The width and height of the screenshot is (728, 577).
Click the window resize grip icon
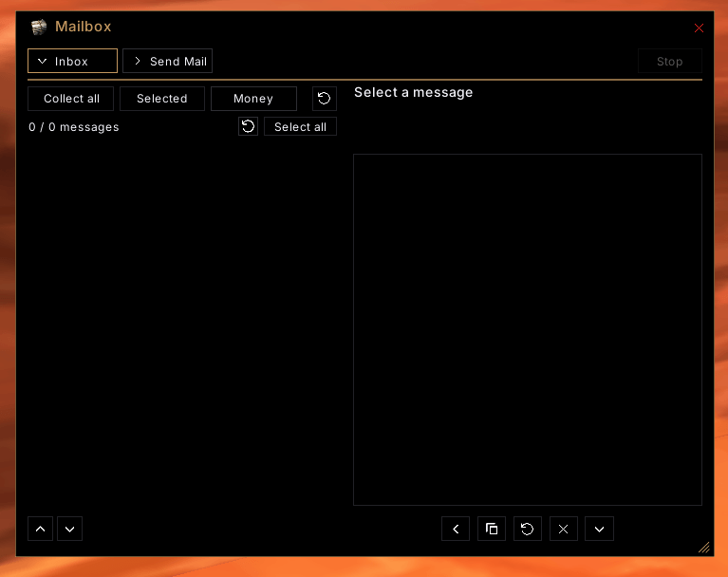704,548
